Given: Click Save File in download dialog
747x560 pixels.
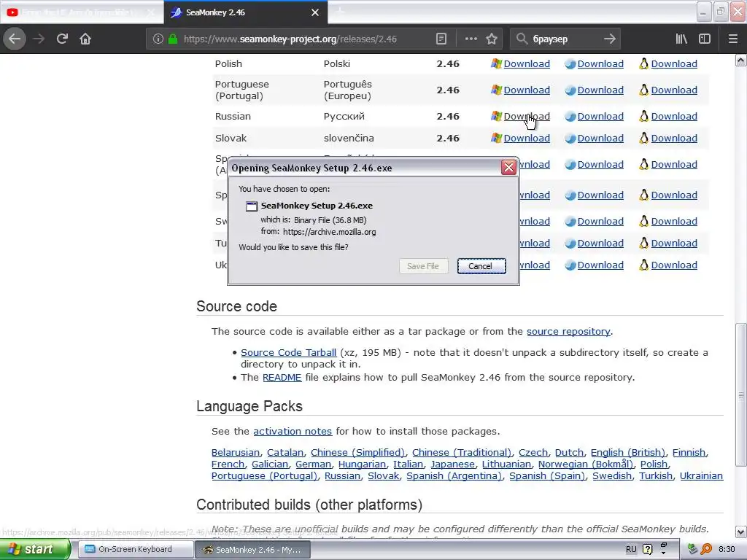Looking at the screenshot, I should (x=423, y=266).
